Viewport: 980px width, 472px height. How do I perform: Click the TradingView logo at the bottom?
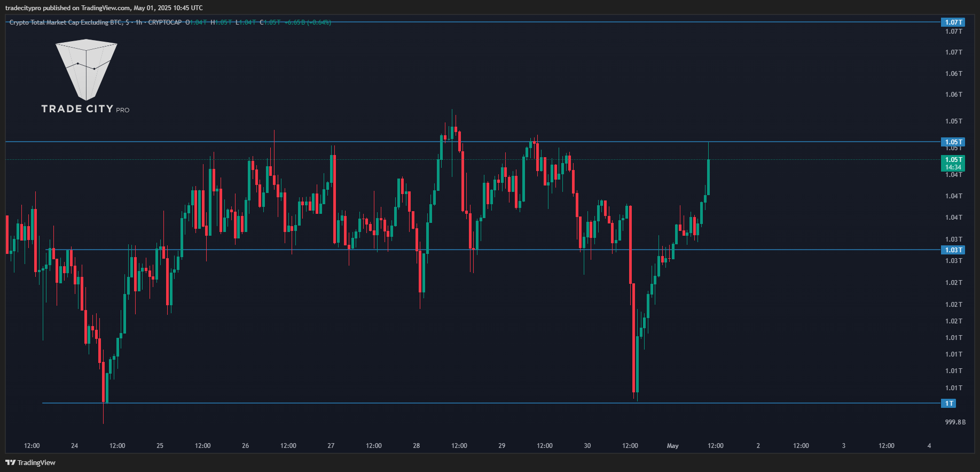click(x=30, y=462)
